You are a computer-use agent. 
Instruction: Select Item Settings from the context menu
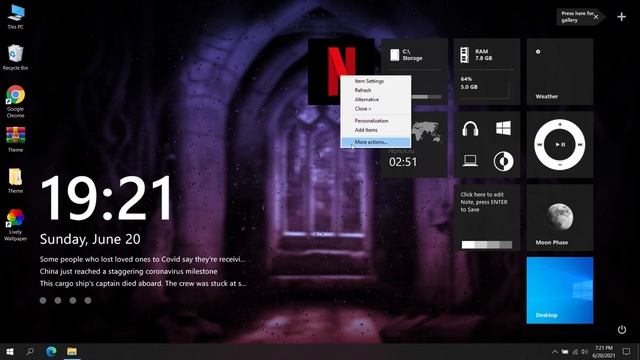click(376, 81)
